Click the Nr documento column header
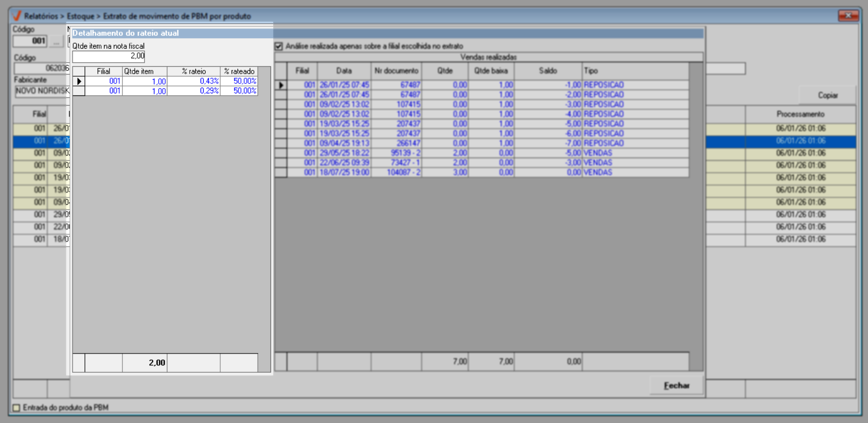 coord(396,70)
